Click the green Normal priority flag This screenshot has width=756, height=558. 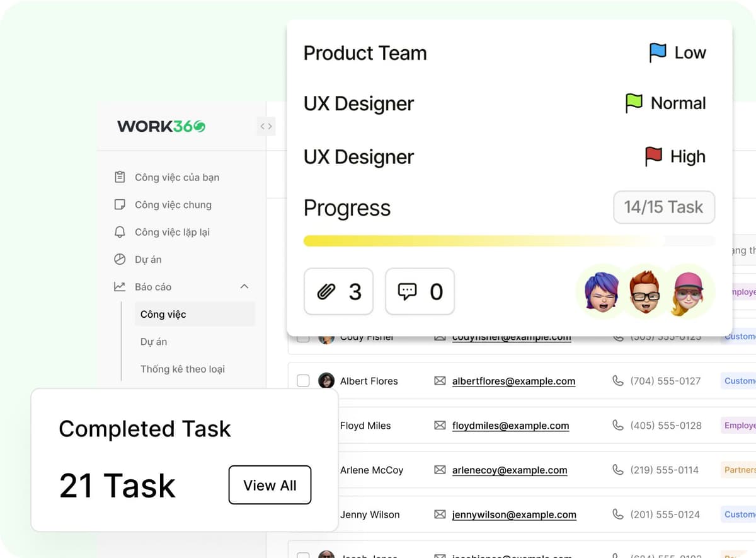point(633,103)
